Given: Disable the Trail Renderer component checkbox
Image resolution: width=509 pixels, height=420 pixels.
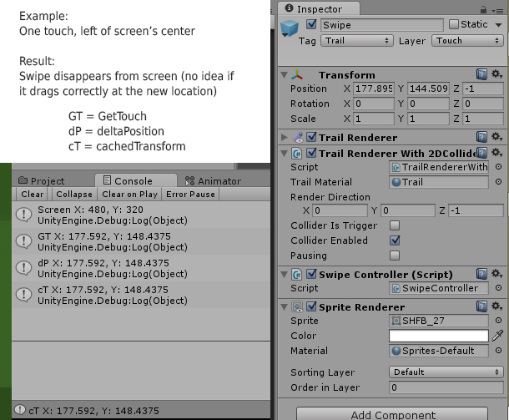Looking at the screenshot, I should click(x=311, y=137).
